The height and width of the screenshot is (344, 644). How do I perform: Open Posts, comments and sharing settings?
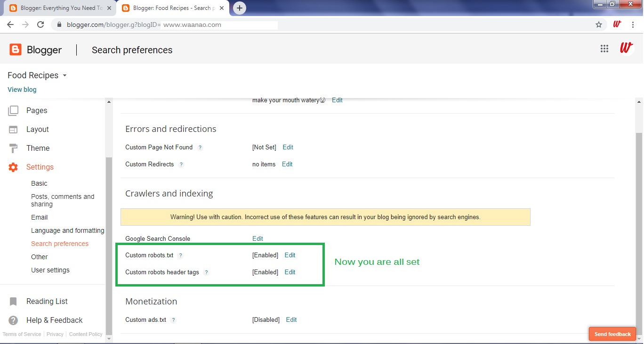click(x=63, y=200)
